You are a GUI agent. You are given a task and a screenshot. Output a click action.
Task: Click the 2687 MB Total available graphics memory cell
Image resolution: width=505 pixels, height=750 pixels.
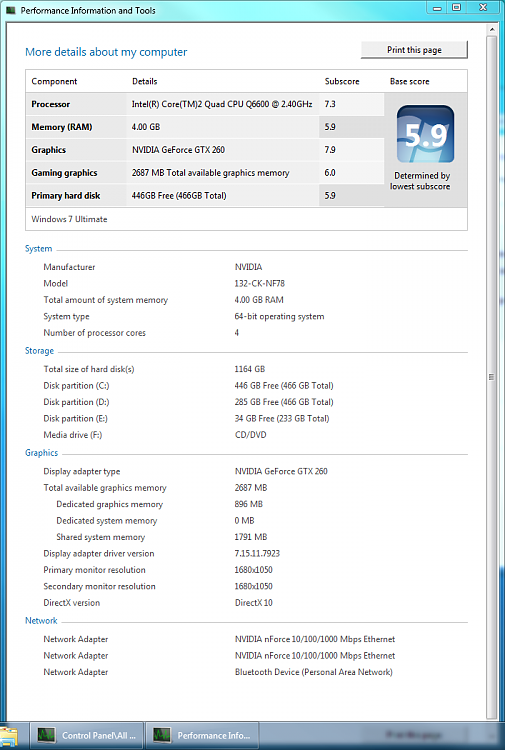coord(210,173)
